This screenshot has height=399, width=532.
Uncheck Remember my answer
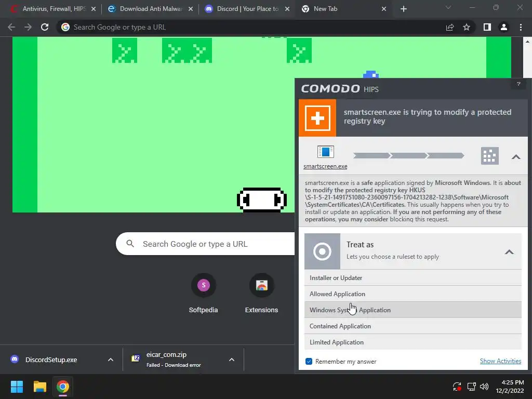pos(309,362)
